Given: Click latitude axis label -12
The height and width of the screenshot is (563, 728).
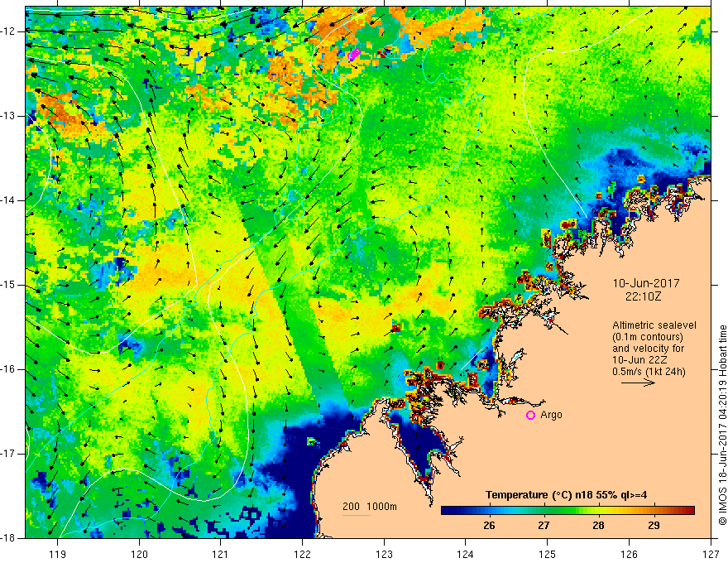Looking at the screenshot, I should coord(9,31).
